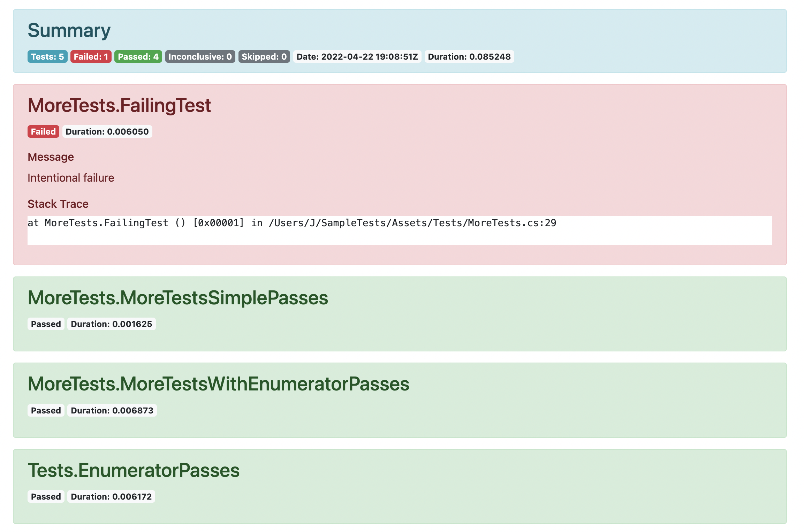Click Passed badge under Tests.EnumeratorPasses
The height and width of the screenshot is (532, 804).
tap(46, 496)
